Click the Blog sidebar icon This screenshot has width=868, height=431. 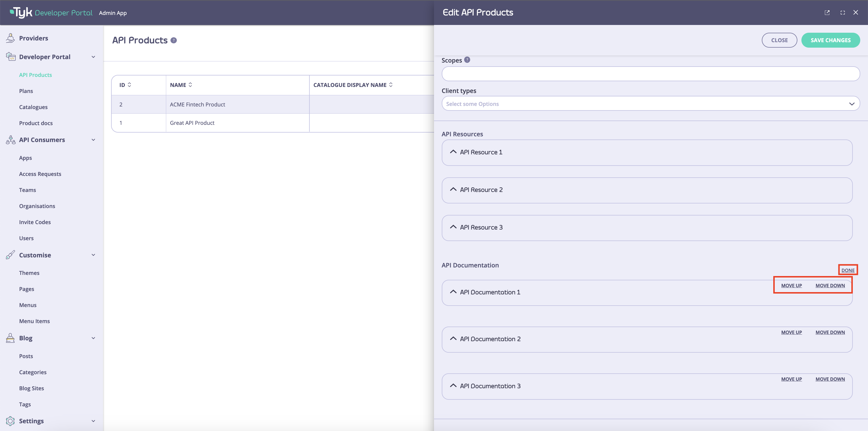click(x=10, y=338)
